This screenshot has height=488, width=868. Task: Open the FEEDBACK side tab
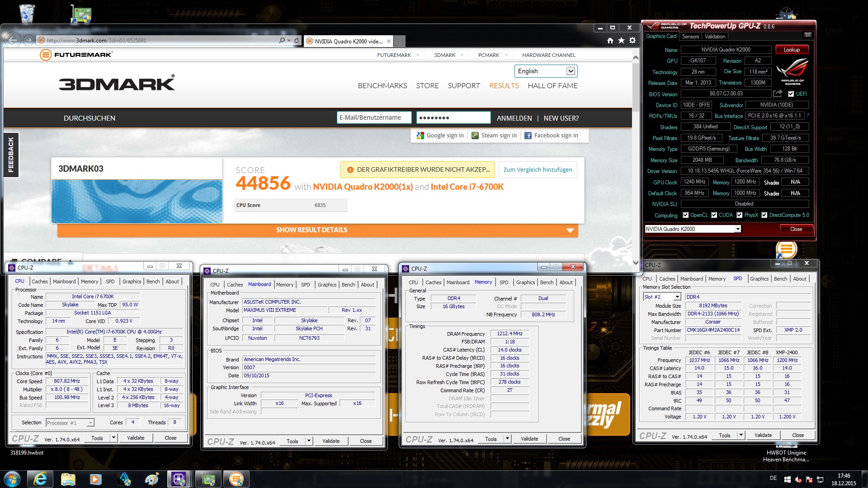point(11,155)
